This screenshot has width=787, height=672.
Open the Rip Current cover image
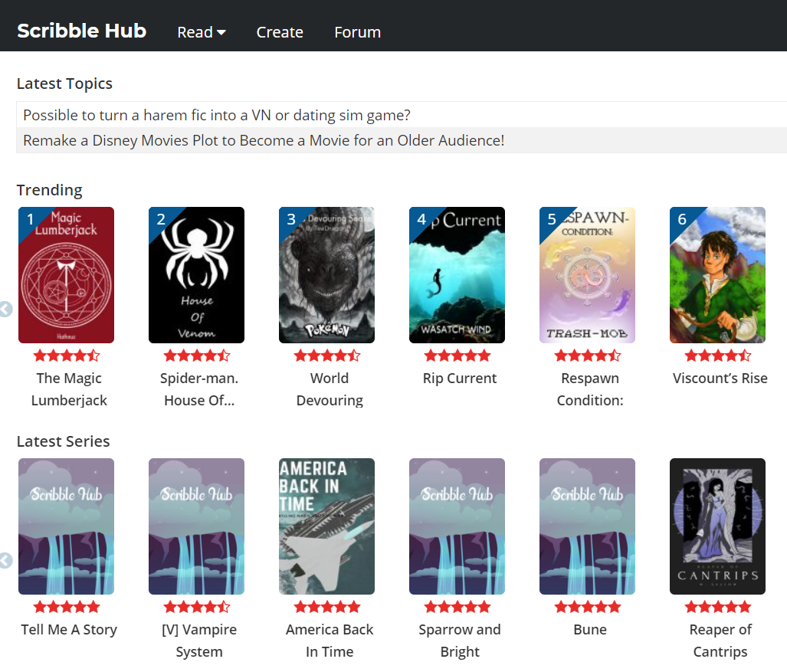coord(457,275)
